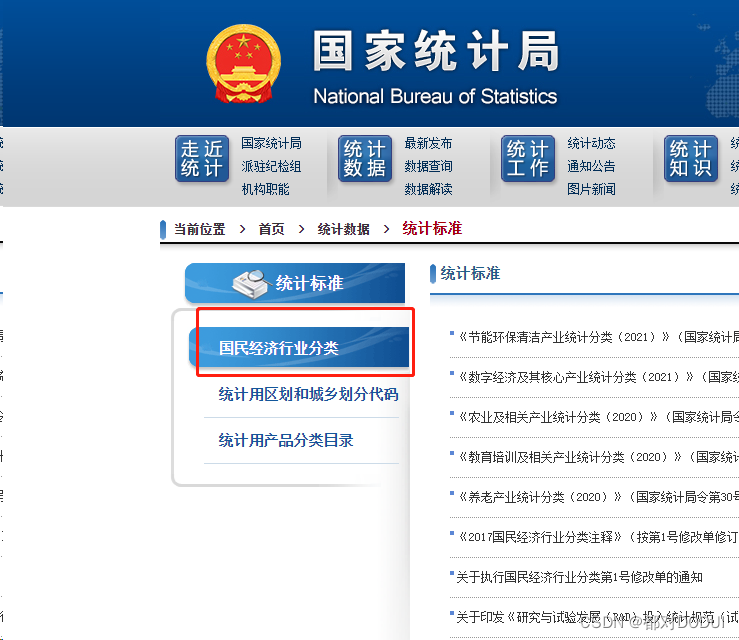Open the 统计知识 section icon
This screenshot has height=640, width=739.
click(691, 158)
